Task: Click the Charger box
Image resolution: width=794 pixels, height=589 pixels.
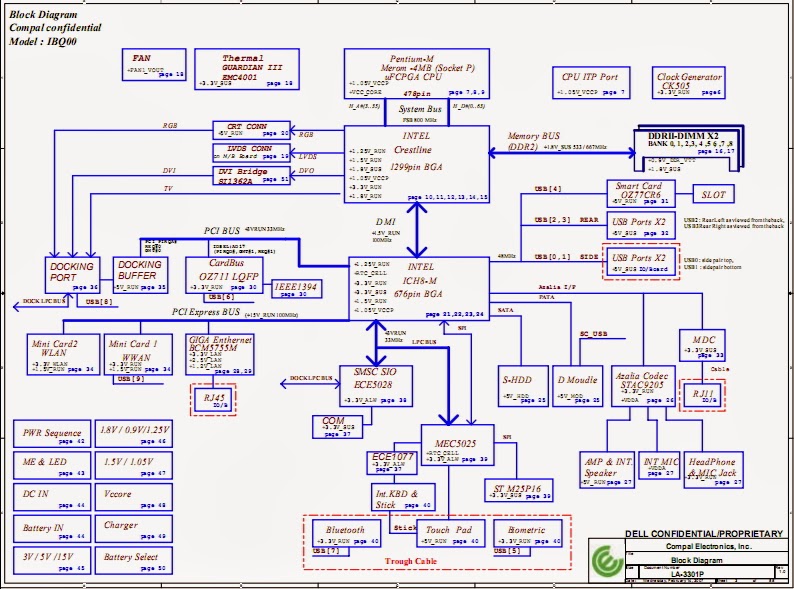Action: [134, 529]
